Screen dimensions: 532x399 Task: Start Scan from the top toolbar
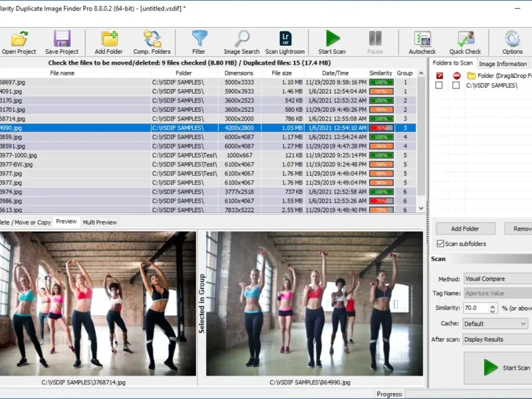coord(332,43)
